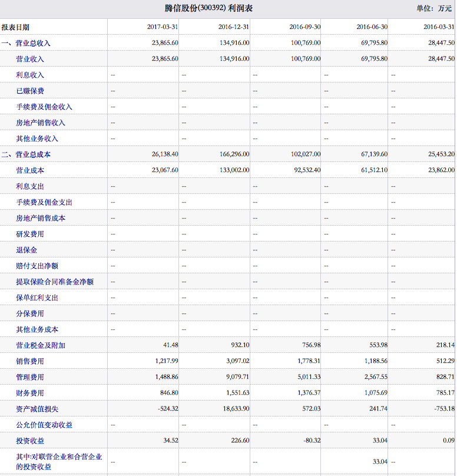Click the 2016-03-31 column header

click(x=439, y=27)
